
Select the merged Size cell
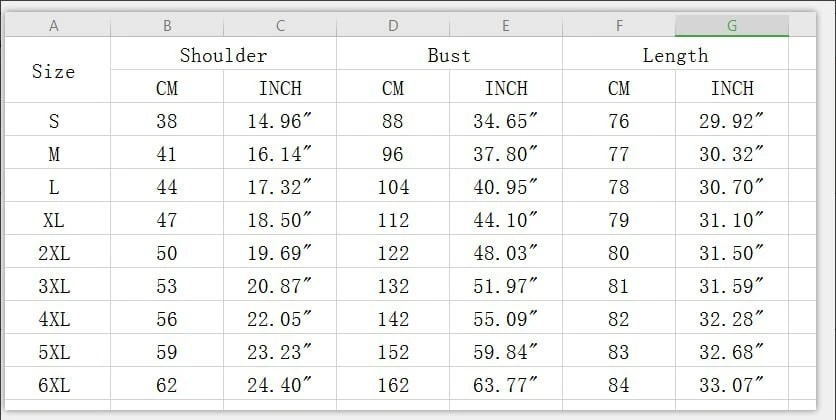coord(54,71)
